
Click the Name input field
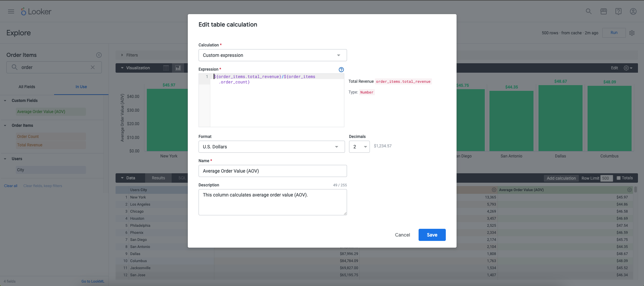[x=272, y=171]
